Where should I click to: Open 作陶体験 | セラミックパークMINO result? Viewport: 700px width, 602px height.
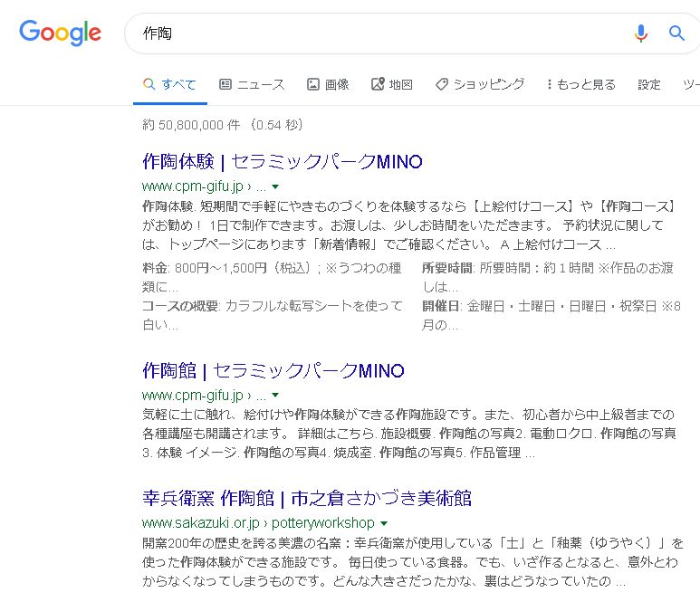(283, 161)
